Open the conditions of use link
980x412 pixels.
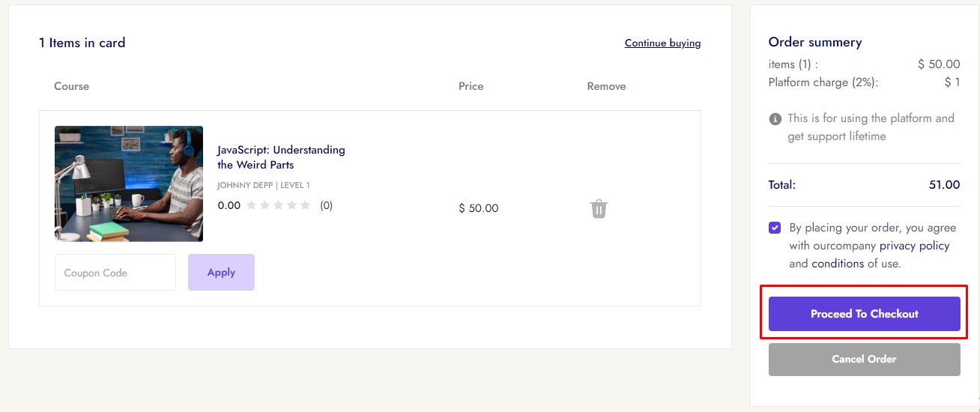click(838, 264)
